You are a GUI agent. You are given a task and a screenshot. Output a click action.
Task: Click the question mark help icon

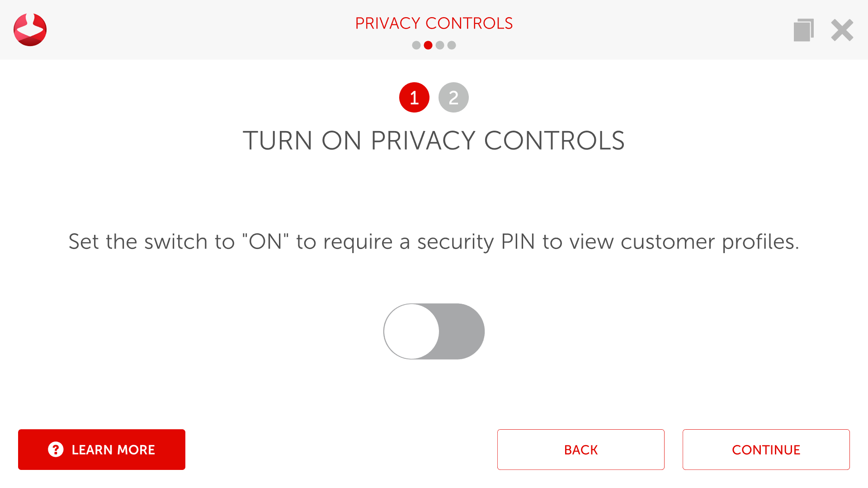pos(56,450)
